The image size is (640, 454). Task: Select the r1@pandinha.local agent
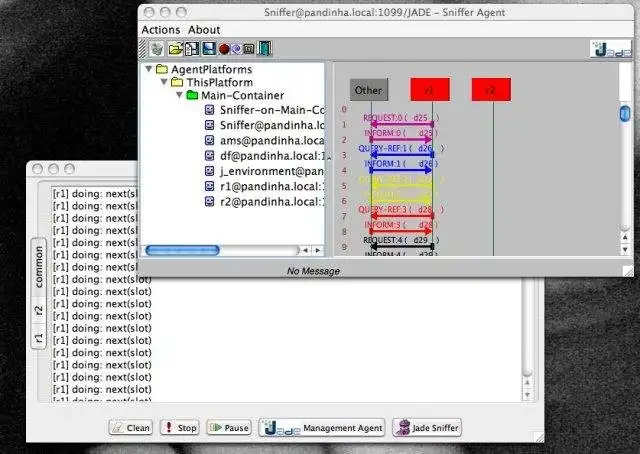coord(264,187)
